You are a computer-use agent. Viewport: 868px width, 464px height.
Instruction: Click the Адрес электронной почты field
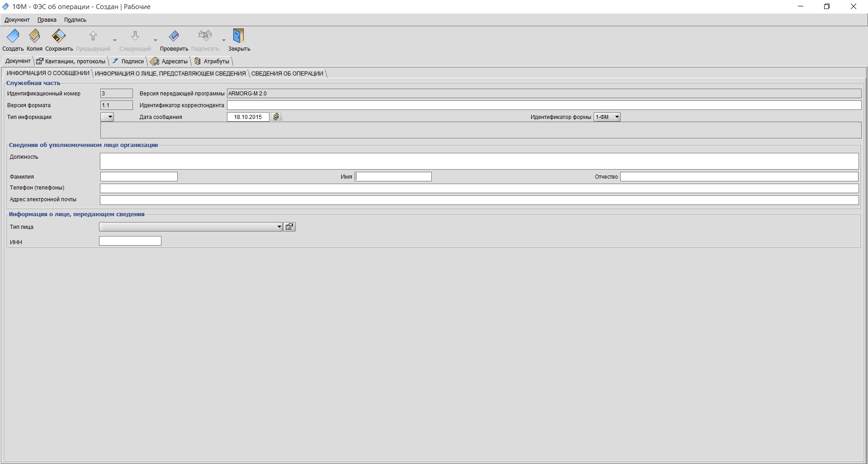click(479, 200)
